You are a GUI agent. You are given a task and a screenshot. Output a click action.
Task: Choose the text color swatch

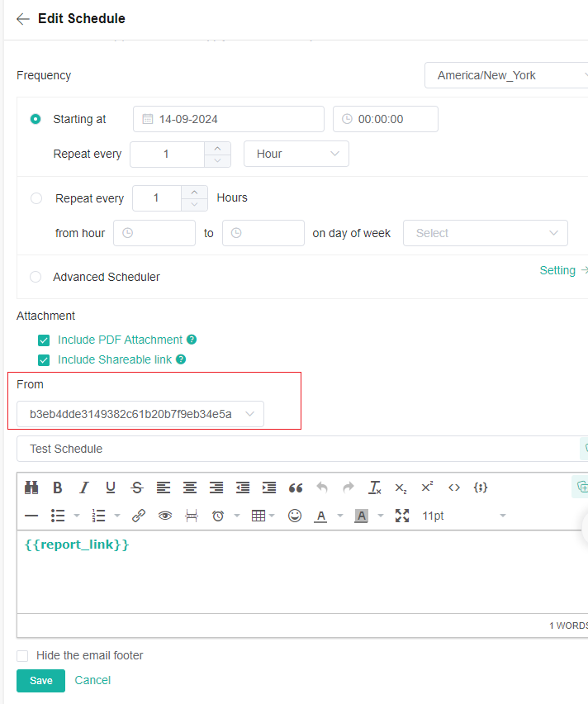(320, 516)
